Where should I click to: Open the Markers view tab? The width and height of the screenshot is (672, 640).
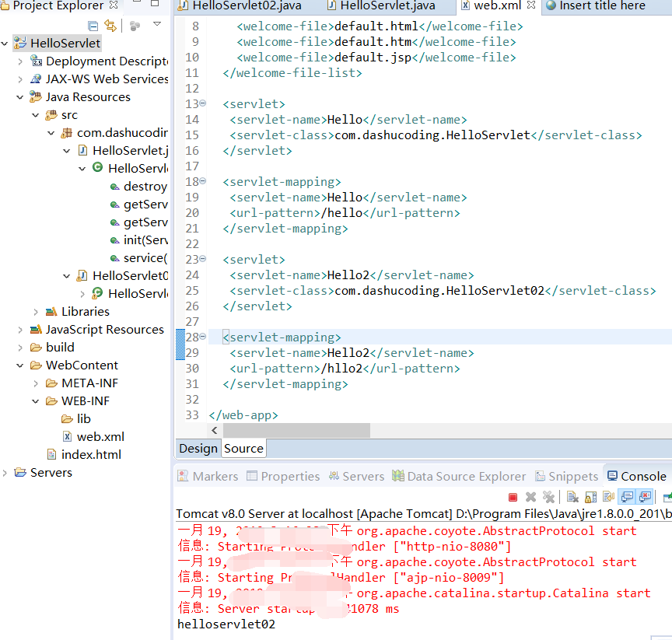tap(208, 477)
